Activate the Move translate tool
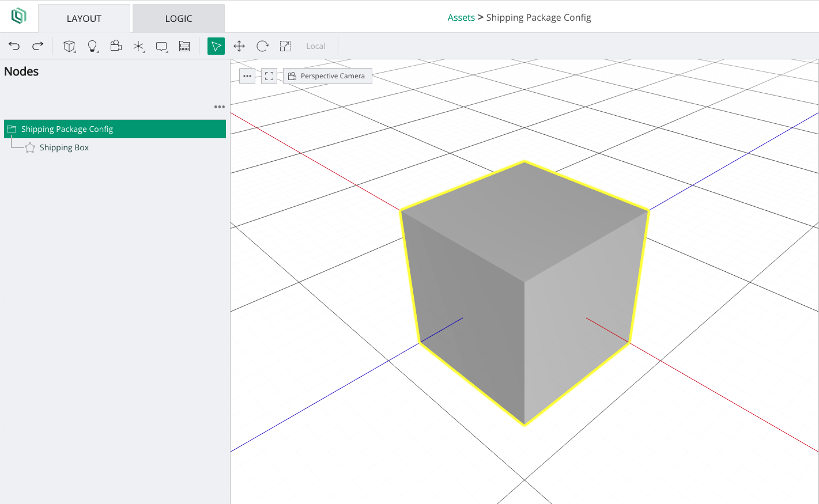This screenshot has width=819, height=504. coord(239,46)
